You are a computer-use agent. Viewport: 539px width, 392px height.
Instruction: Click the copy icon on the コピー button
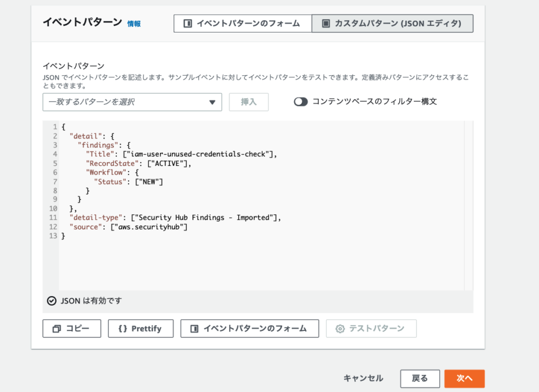[57, 329]
